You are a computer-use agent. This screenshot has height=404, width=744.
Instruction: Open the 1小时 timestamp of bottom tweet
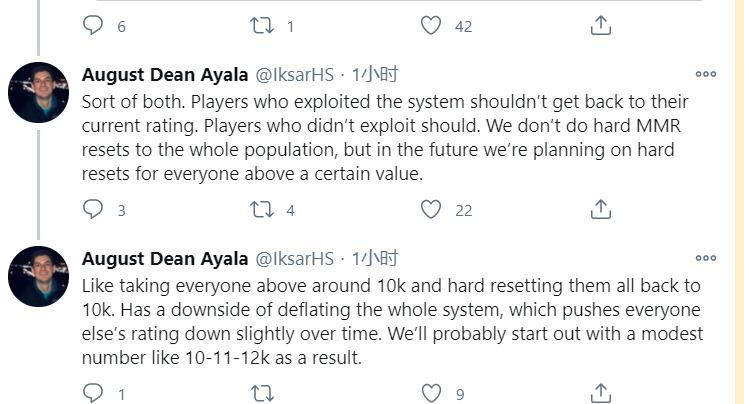tap(374, 259)
